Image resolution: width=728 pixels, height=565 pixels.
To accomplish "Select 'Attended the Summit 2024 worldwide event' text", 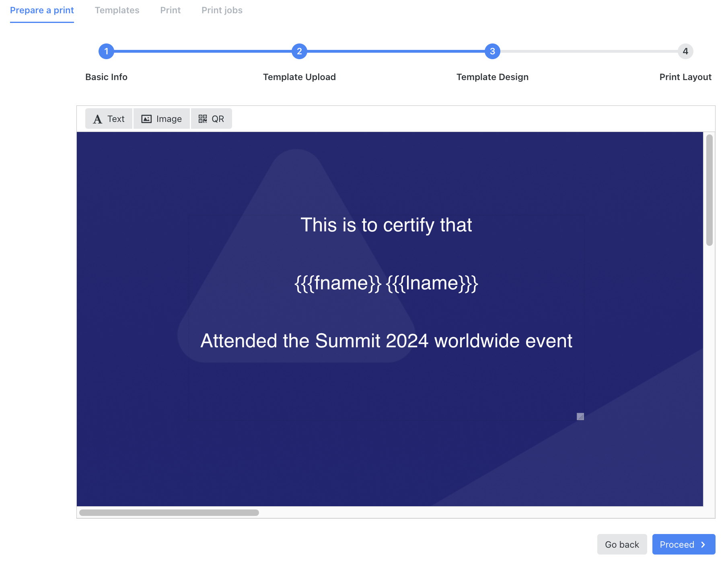I will [386, 341].
